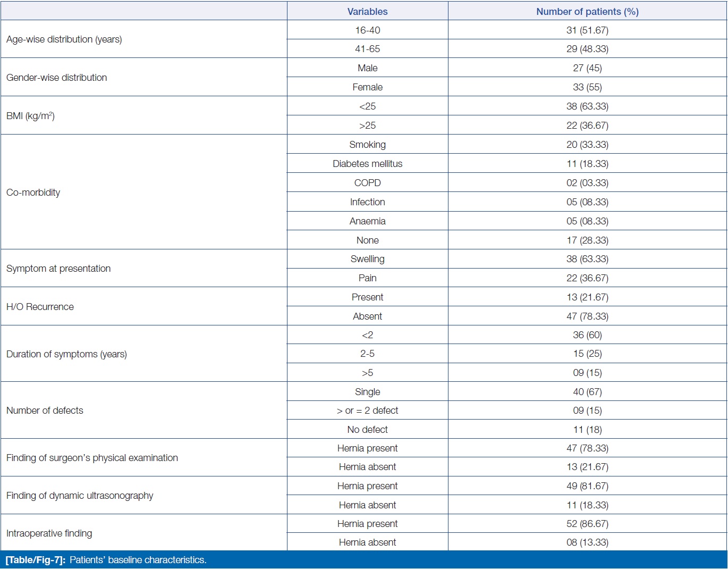This screenshot has height=569, width=728.
Task: Click the value '02 (03.33)'
Action: [587, 183]
